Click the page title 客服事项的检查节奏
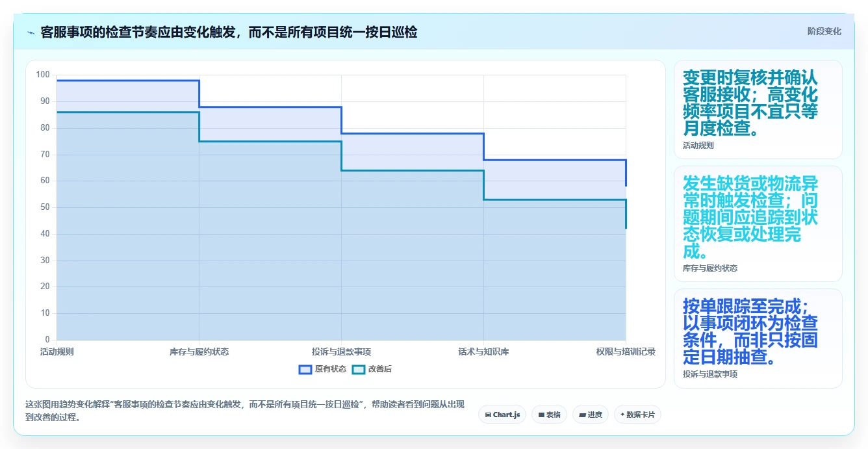The height and width of the screenshot is (449, 868). click(x=229, y=32)
